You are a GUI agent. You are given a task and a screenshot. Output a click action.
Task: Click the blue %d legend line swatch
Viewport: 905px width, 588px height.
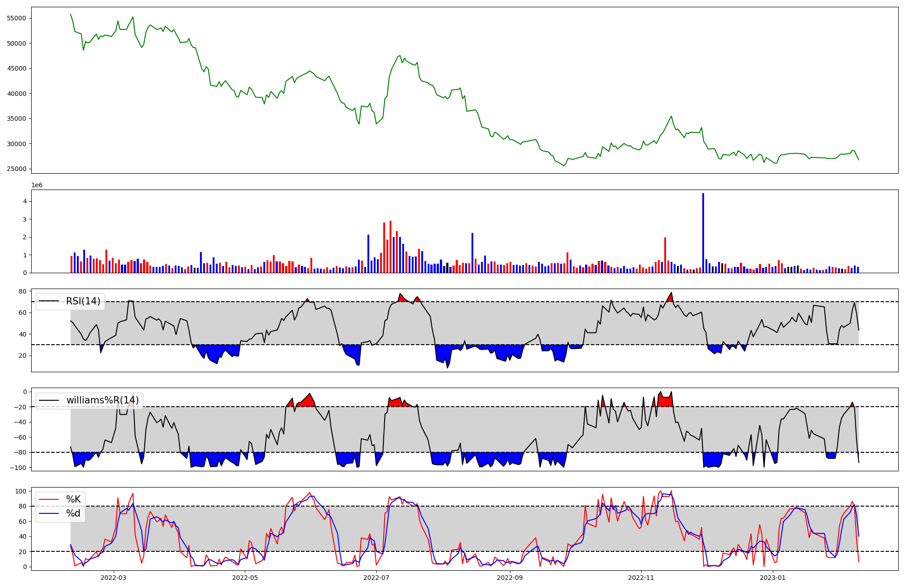coord(49,513)
